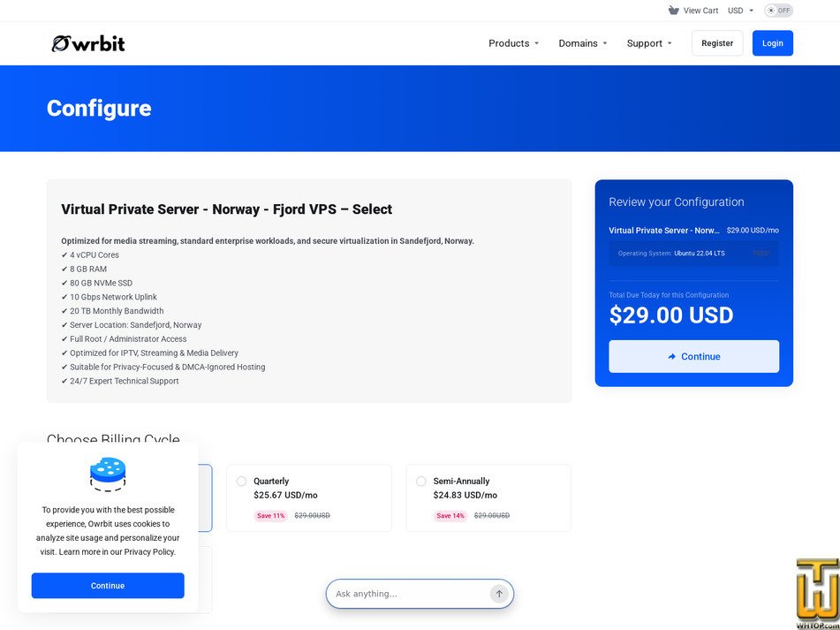Image resolution: width=840 pixels, height=630 pixels.
Task: Open the USD currency dropdown
Action: click(740, 11)
